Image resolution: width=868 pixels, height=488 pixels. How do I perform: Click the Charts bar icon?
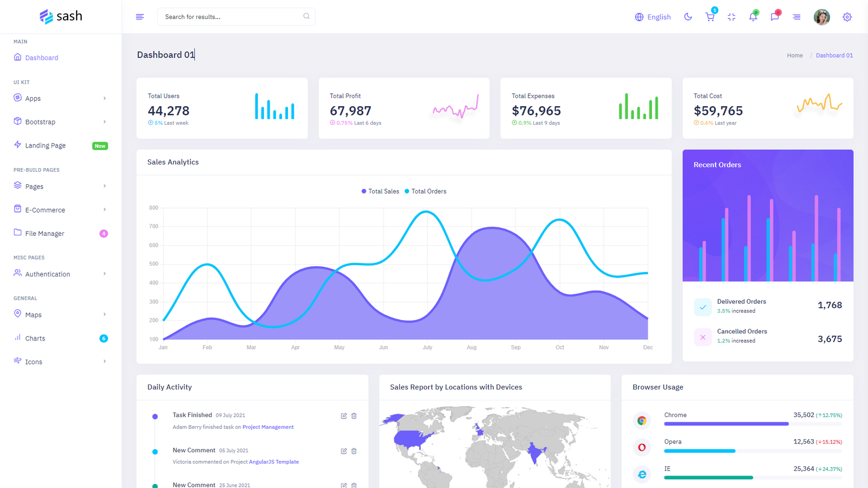(x=17, y=337)
